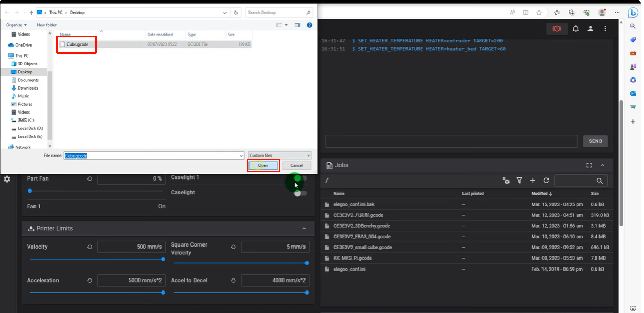644x313 pixels.
Task: Open the Jobs filter funnel icon
Action: [519, 181]
